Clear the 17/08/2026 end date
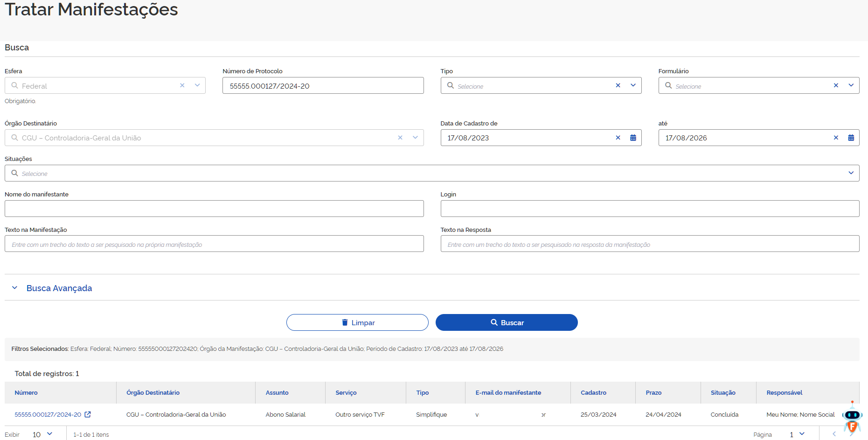This screenshot has height=440, width=868. 836,138
